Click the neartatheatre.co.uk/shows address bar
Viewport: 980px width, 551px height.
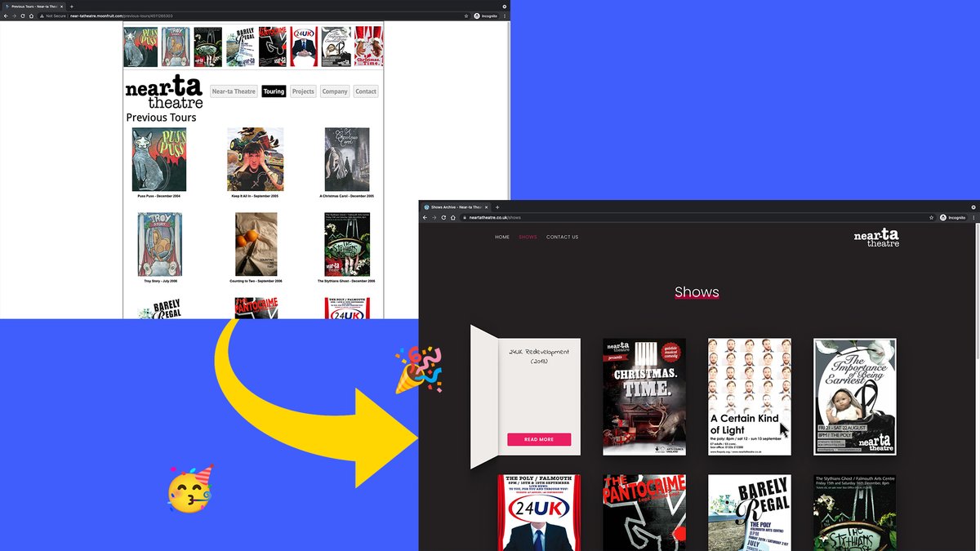click(x=697, y=217)
